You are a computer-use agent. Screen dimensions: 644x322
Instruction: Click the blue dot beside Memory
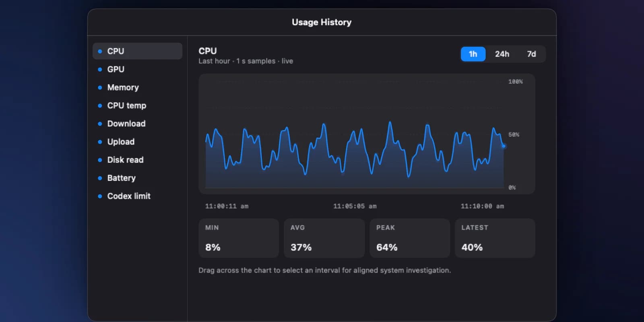(100, 88)
